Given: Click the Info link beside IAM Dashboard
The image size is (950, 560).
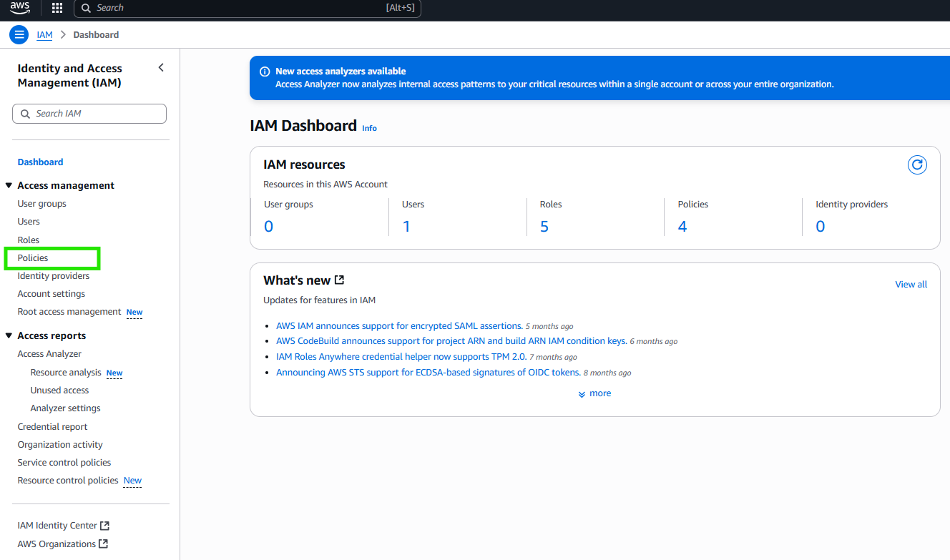Looking at the screenshot, I should tap(369, 128).
